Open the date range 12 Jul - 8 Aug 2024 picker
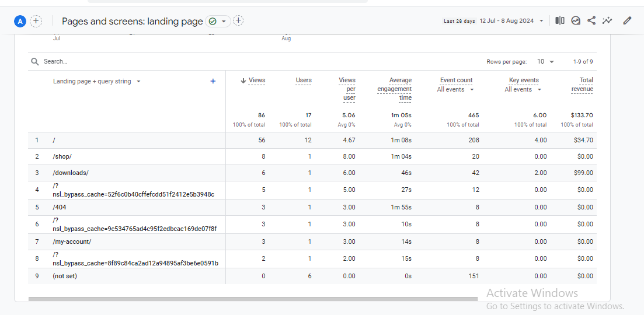Screen dimensions: 644x315 point(511,21)
